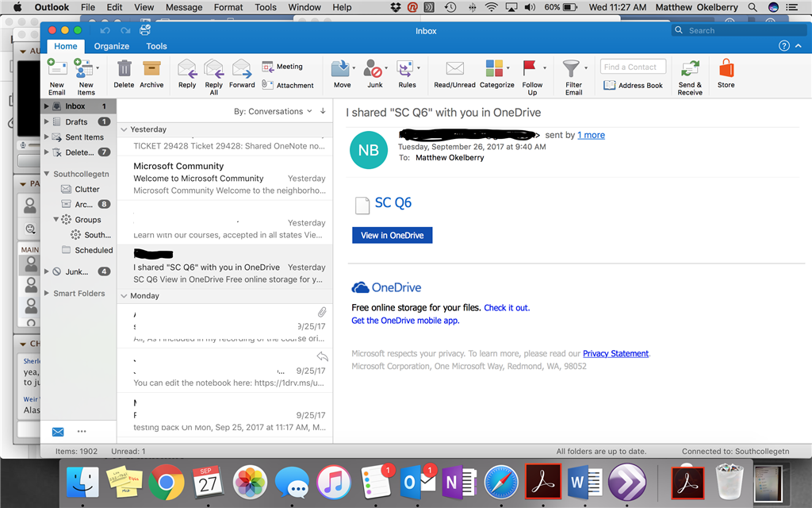The image size is (812, 508).
Task: Open the Move button
Action: (x=340, y=74)
